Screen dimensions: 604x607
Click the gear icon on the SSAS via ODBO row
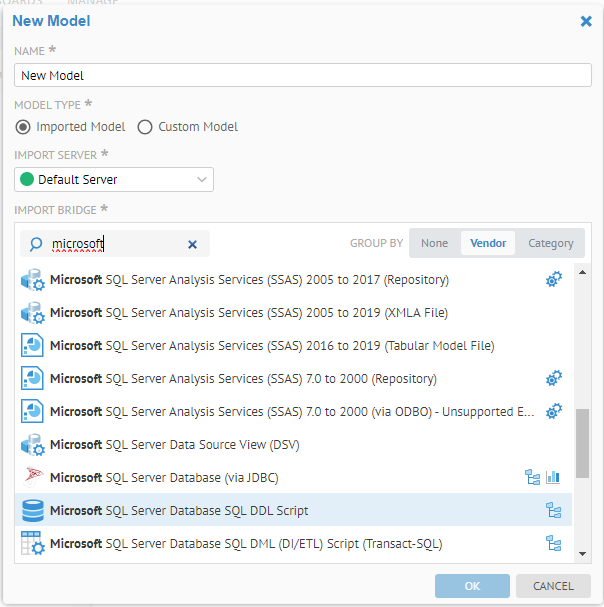(553, 412)
